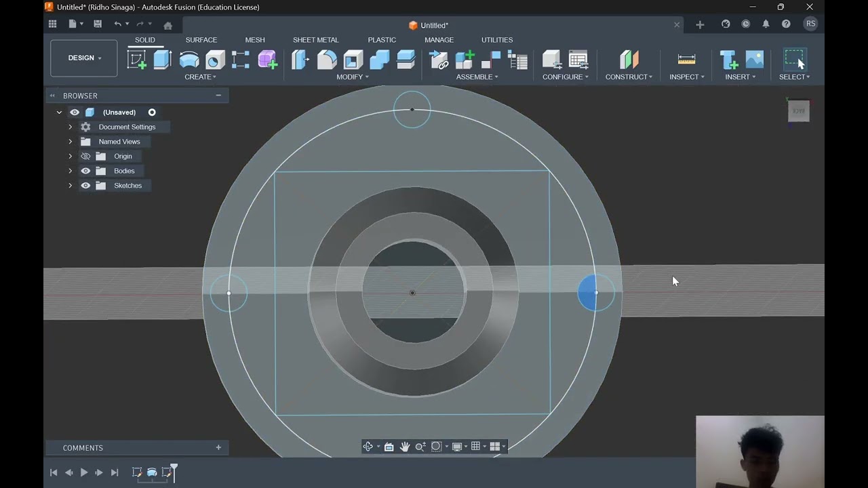Open the CONSTRUCT dropdown menu
Viewport: 868px width, 488px height.
point(629,77)
